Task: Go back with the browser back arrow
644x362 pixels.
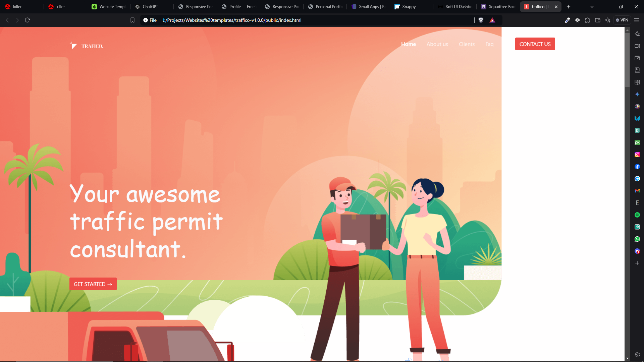Action: click(7, 20)
